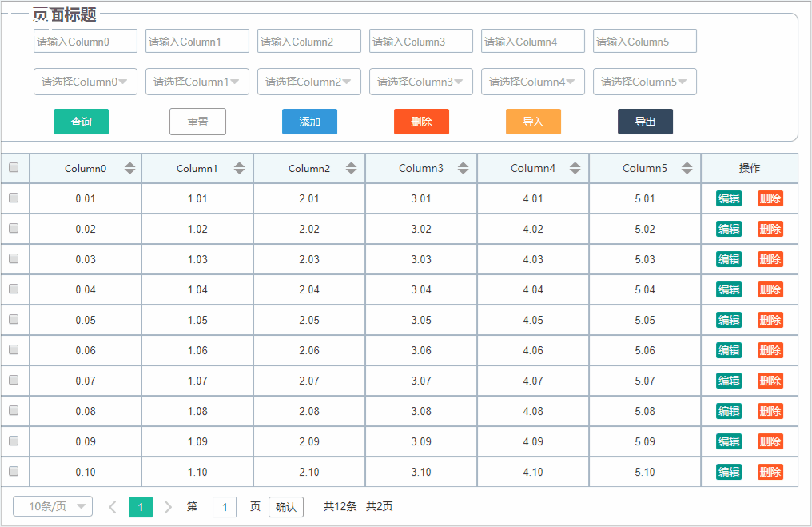The width and height of the screenshot is (812, 527).
Task: Sort table by Column1 arrows
Action: point(239,168)
